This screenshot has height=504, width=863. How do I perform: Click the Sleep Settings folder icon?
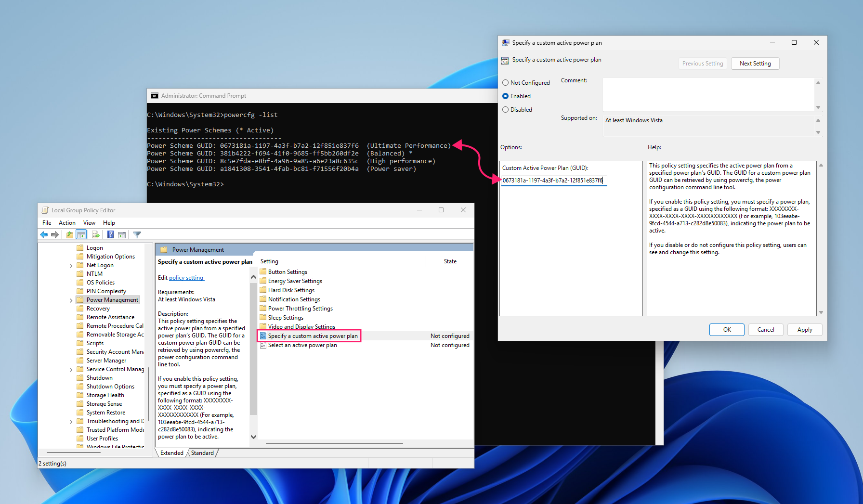pyautogui.click(x=263, y=318)
